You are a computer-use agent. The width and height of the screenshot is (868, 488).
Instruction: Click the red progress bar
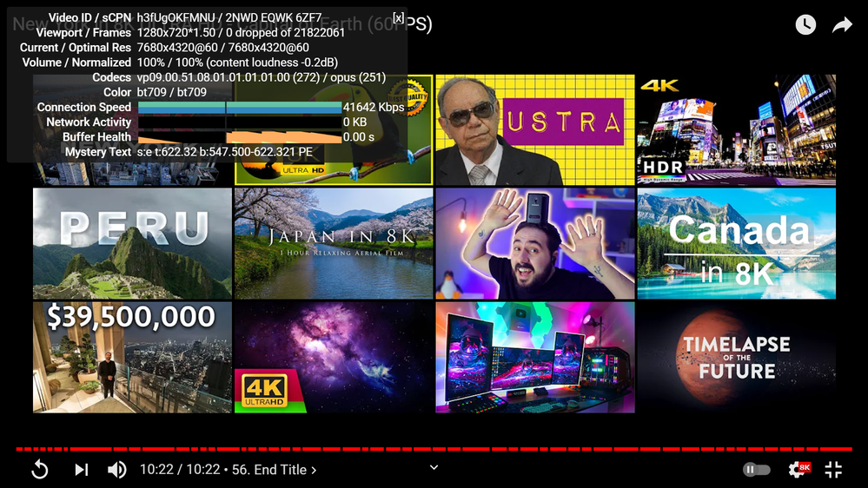tap(434, 449)
